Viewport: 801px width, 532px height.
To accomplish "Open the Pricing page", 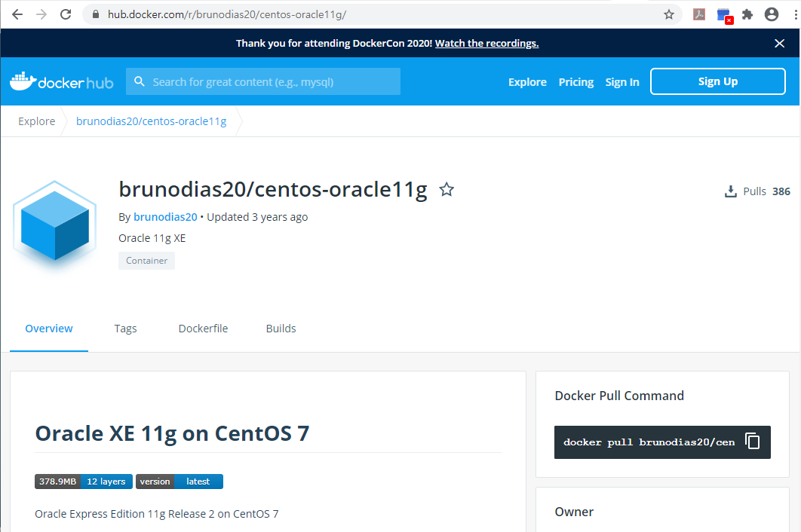I will point(575,82).
